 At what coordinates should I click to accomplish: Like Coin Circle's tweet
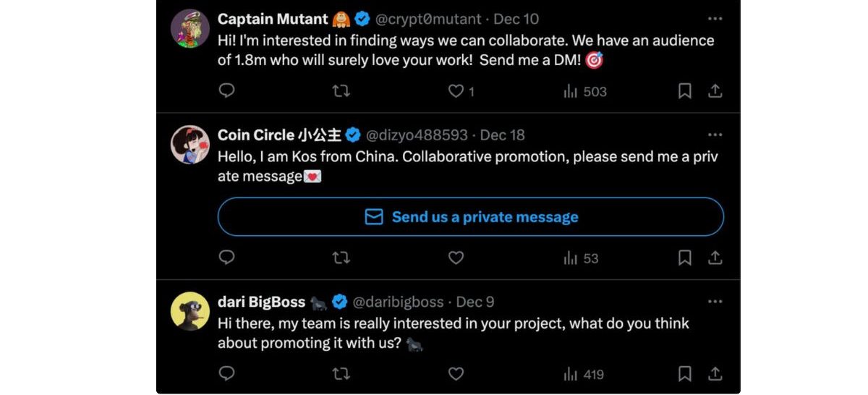pos(456,258)
